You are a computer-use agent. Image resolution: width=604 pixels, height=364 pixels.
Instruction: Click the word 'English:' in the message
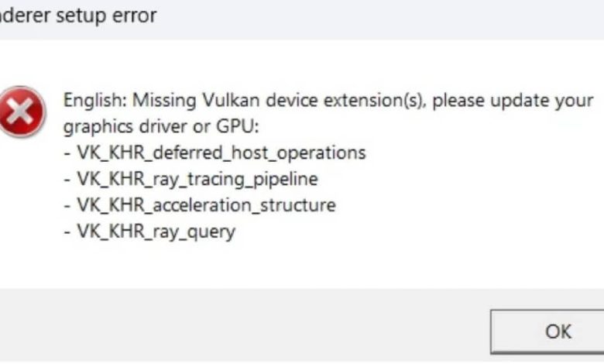[94, 101]
